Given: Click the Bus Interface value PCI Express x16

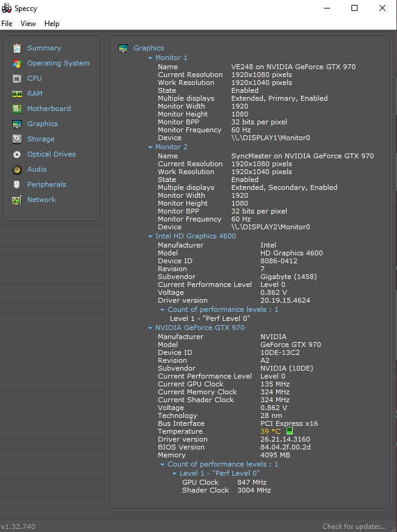Looking at the screenshot, I should coord(289,423).
